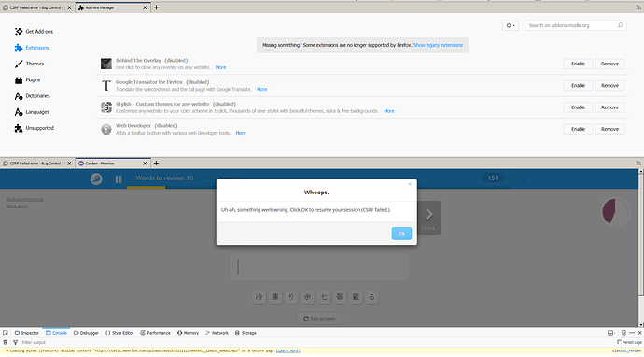Screen dimensions: 644x357
Task: Open the Show legacy extensions link
Action: click(438, 45)
